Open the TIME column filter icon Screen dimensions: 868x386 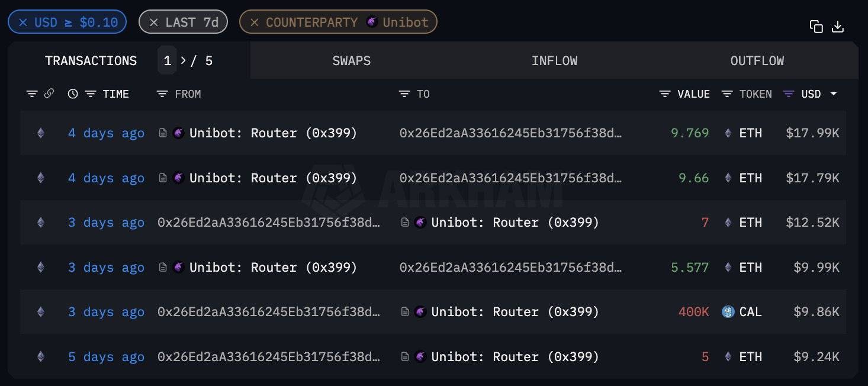click(91, 94)
